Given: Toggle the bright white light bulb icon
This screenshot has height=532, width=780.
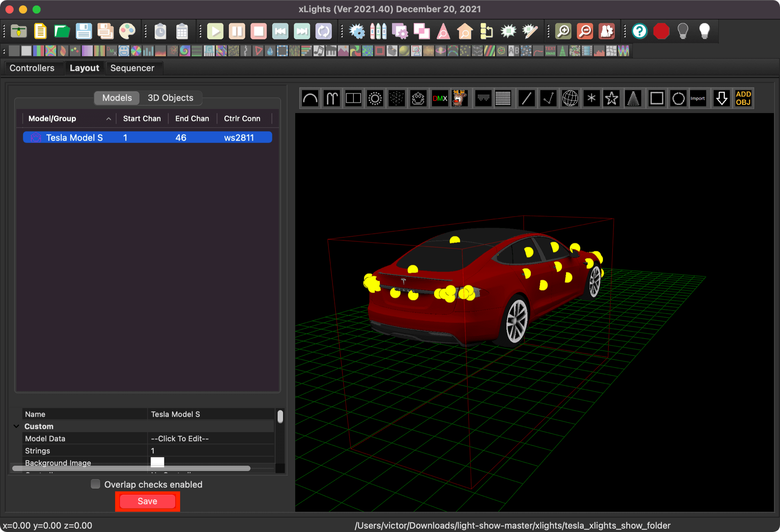Looking at the screenshot, I should pos(705,31).
